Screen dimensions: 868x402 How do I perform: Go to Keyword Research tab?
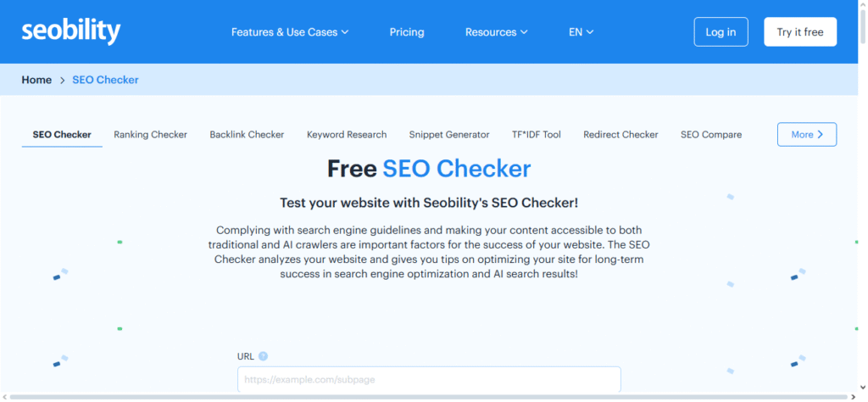coord(347,135)
